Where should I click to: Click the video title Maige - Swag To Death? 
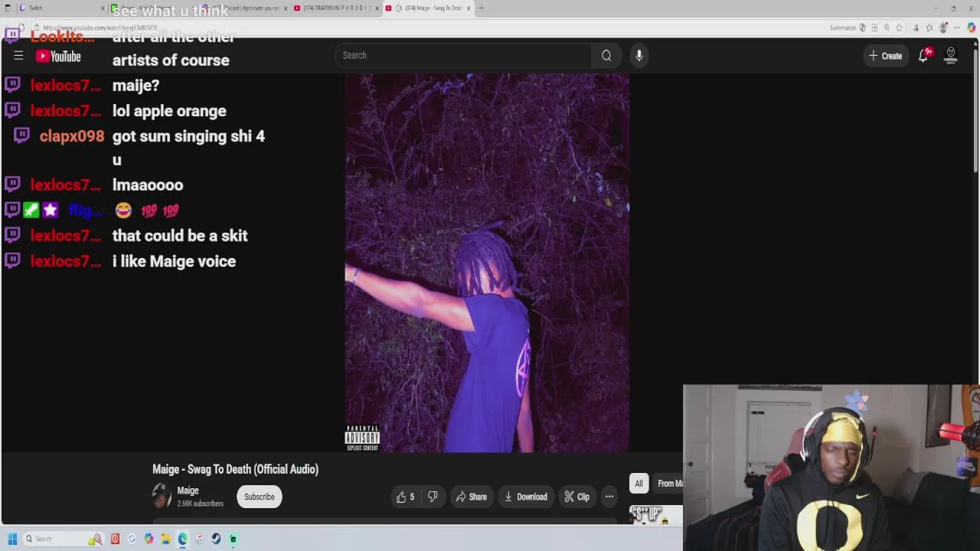point(235,469)
